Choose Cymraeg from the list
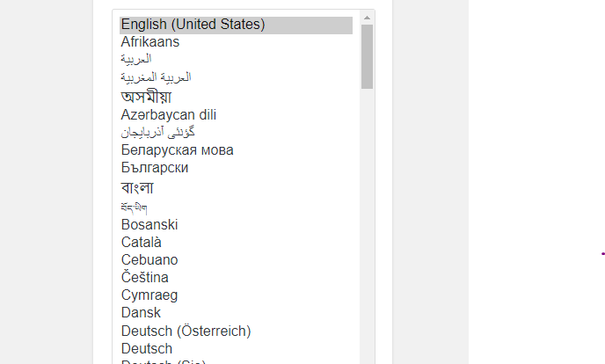This screenshot has height=364, width=605. pyautogui.click(x=236, y=295)
